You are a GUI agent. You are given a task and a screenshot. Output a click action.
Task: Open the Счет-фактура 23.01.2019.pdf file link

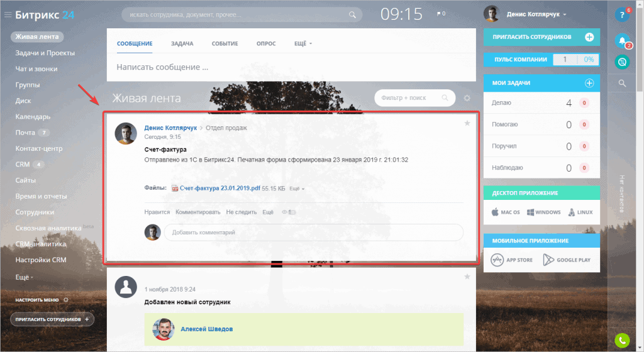click(219, 188)
